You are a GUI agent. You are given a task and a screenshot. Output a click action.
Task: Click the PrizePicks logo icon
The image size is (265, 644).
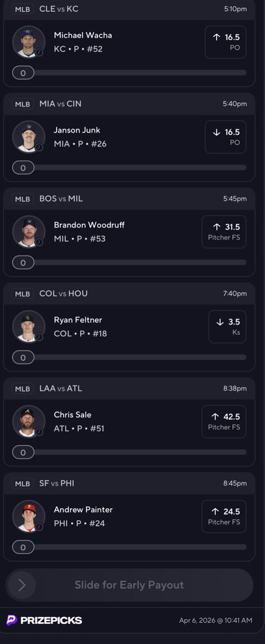(x=12, y=620)
